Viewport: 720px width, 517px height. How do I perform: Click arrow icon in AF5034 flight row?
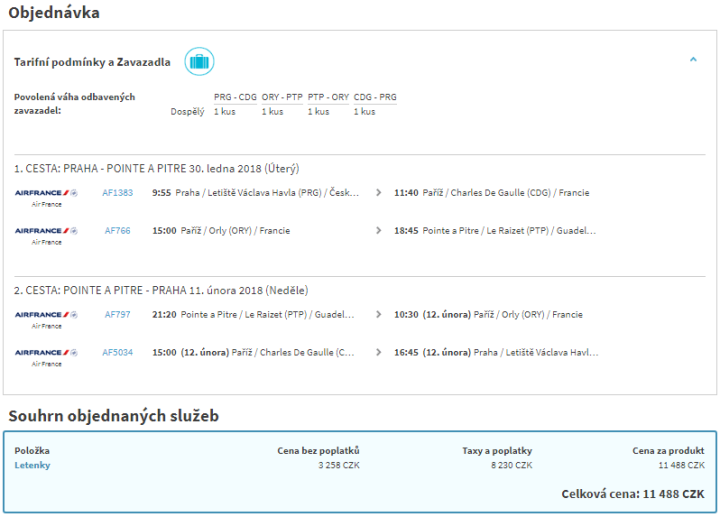pyautogui.click(x=378, y=353)
